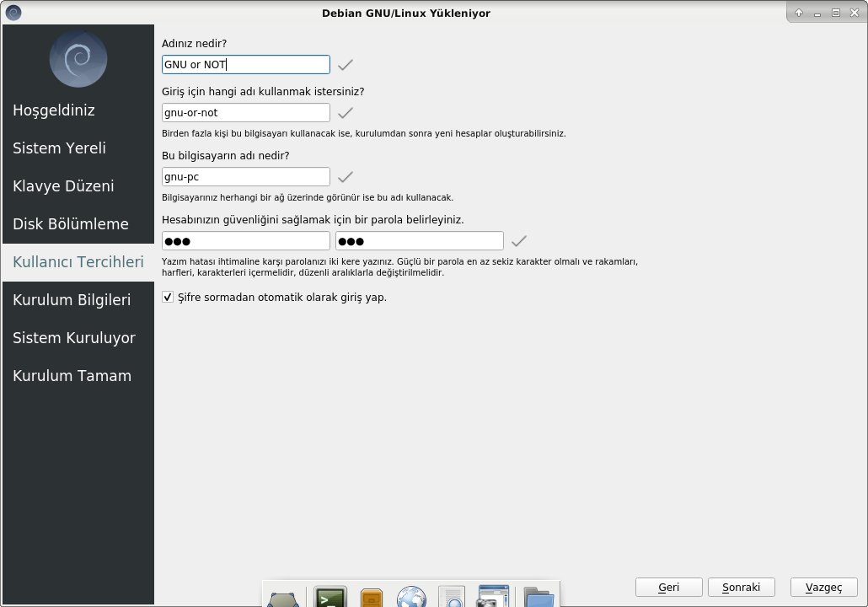The width and height of the screenshot is (868, 607).
Task: Uncheck automatic login without password checkbox
Action: point(168,297)
